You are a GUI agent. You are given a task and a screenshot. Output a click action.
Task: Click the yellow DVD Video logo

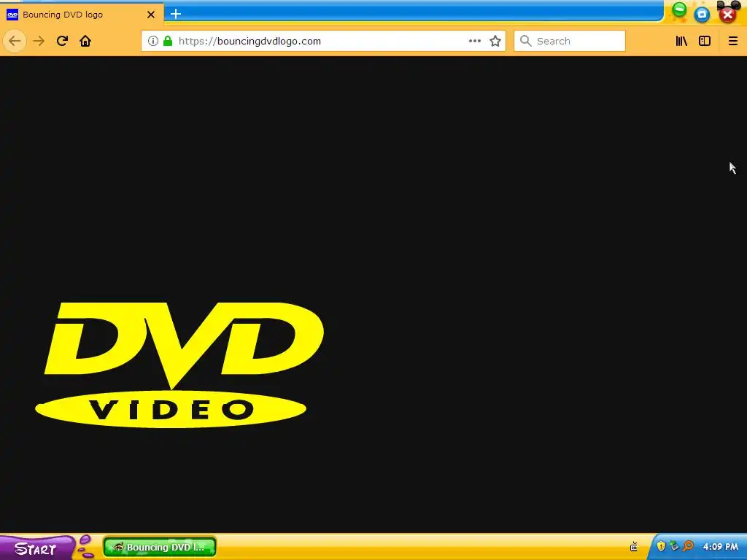point(179,365)
